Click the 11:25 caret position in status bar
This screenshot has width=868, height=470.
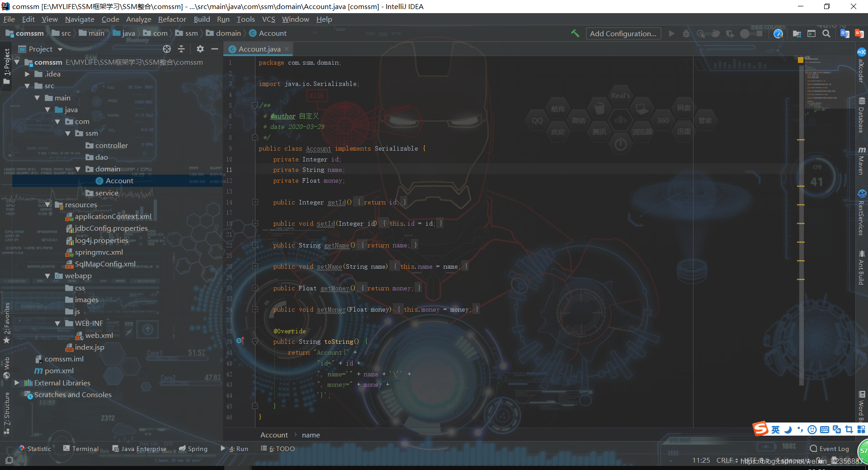click(701, 460)
